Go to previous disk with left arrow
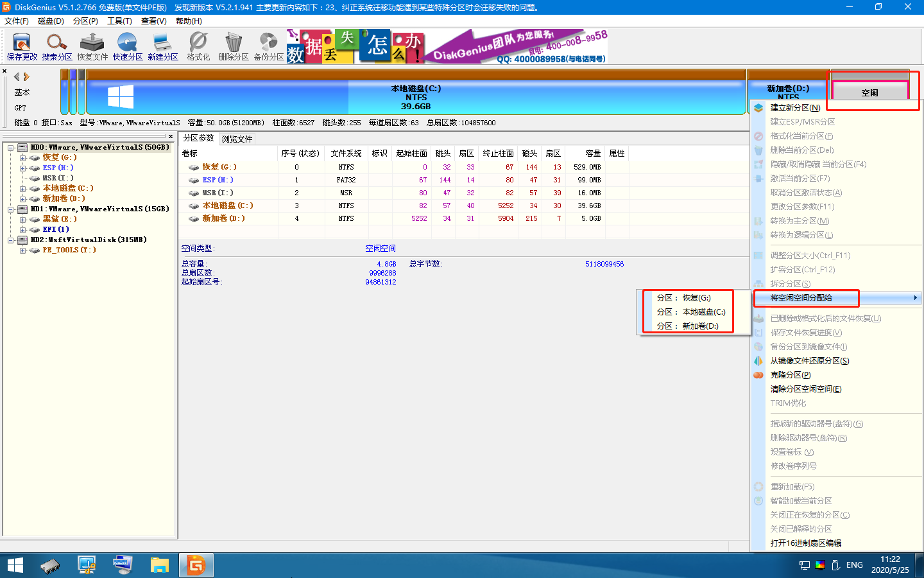The height and width of the screenshot is (578, 924). [x=17, y=76]
